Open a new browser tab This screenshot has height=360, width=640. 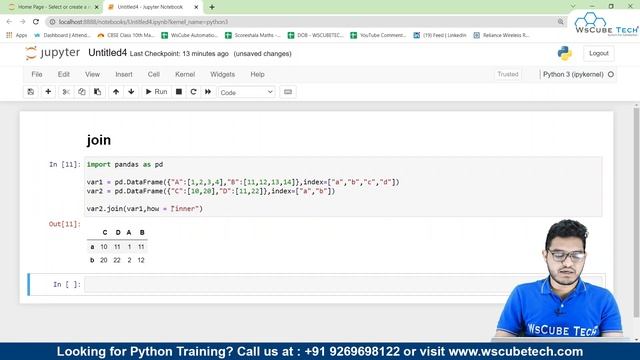(x=212, y=7)
